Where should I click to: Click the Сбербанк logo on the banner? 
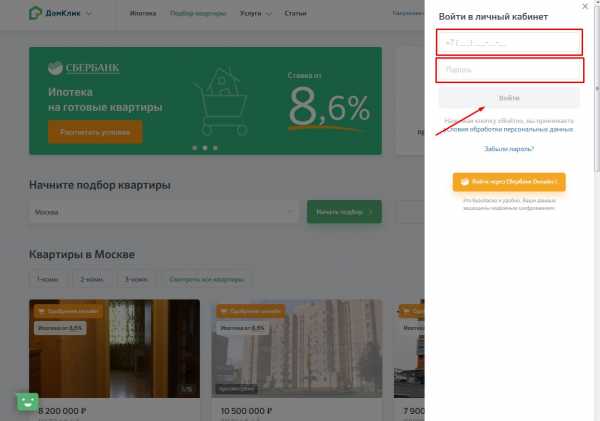point(85,68)
